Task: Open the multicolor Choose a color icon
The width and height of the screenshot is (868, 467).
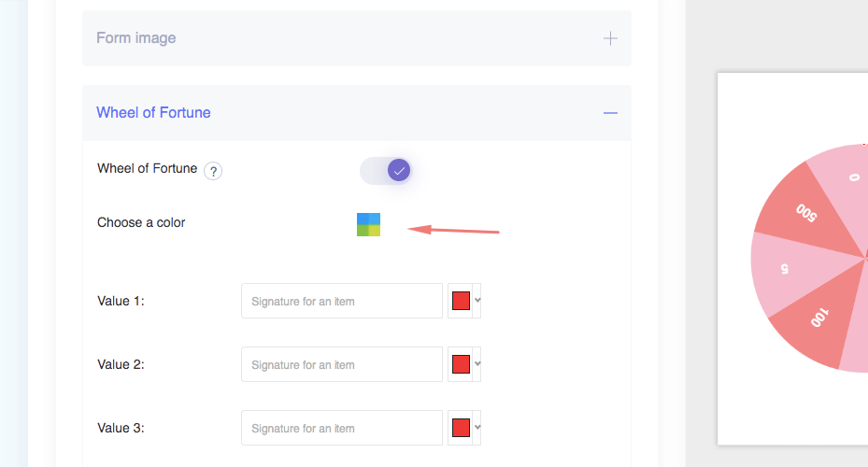Action: pyautogui.click(x=368, y=224)
